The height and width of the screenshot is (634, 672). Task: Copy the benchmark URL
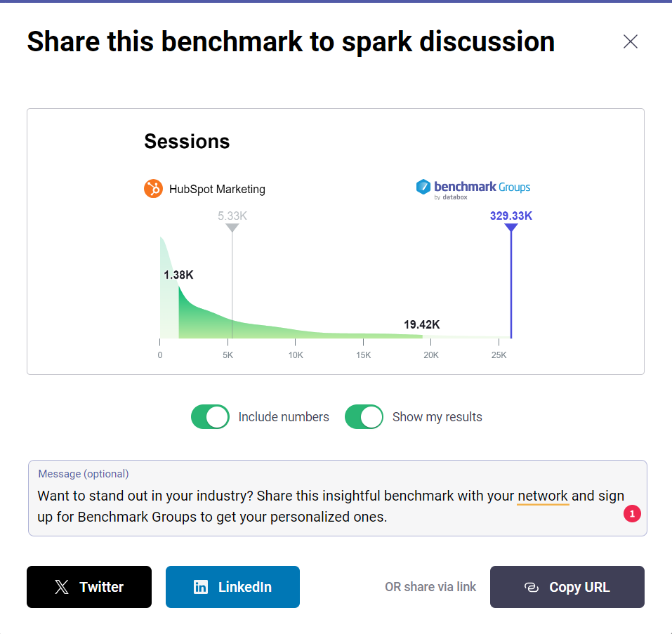click(x=567, y=587)
